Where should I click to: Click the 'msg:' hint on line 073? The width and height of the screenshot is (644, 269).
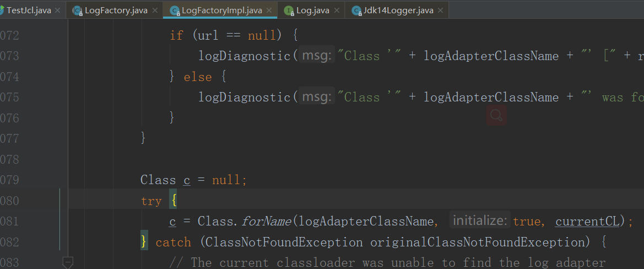click(x=316, y=56)
